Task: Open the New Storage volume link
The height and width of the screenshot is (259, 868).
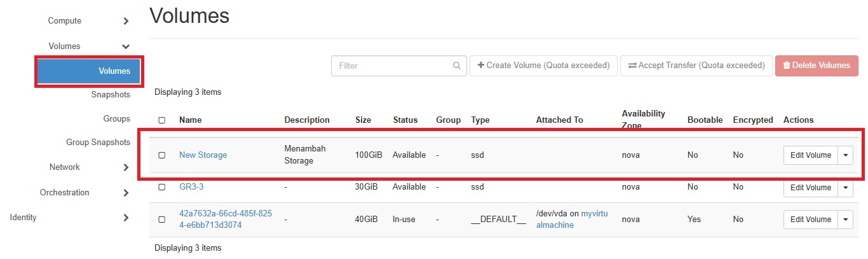Action: (203, 155)
